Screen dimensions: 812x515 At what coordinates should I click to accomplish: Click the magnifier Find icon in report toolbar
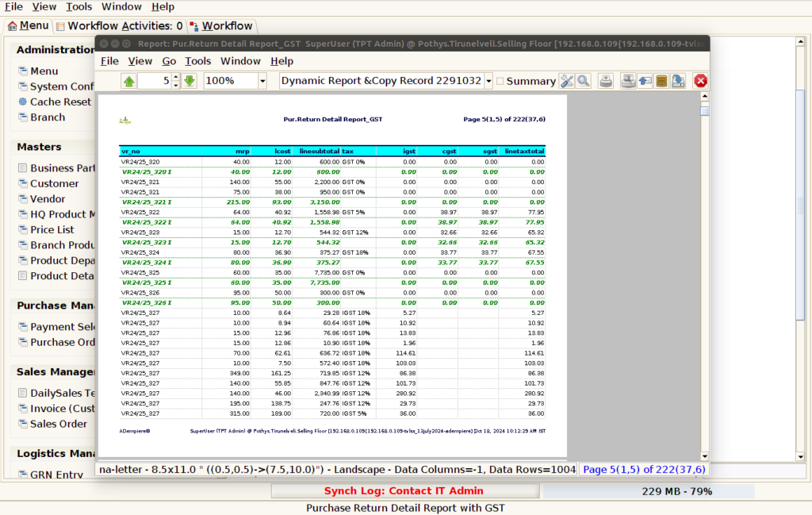tap(584, 81)
